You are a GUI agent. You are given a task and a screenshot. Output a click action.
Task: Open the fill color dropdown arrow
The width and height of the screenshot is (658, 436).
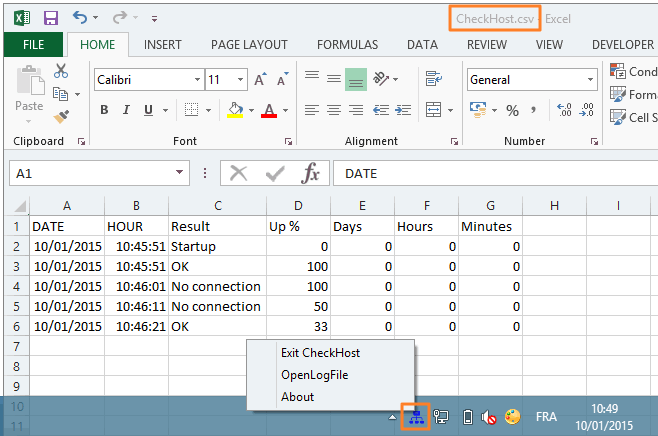point(251,110)
